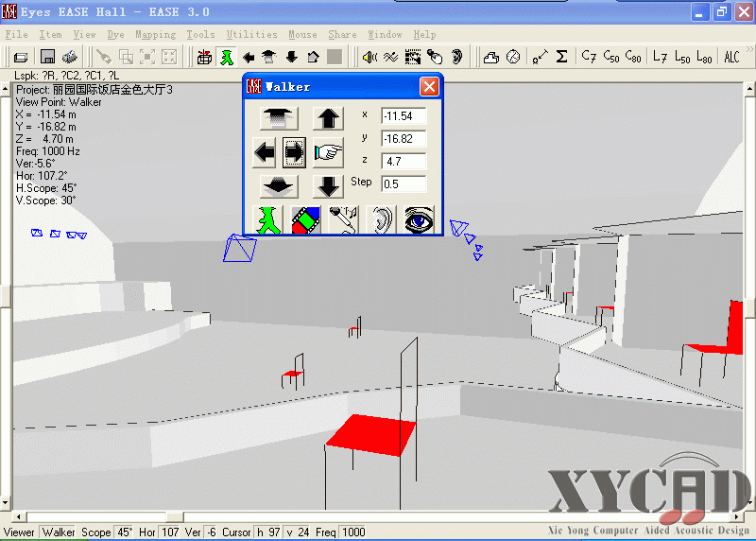Click the basket icon in the toolbar
The height and width of the screenshot is (541, 756).
pos(204,57)
